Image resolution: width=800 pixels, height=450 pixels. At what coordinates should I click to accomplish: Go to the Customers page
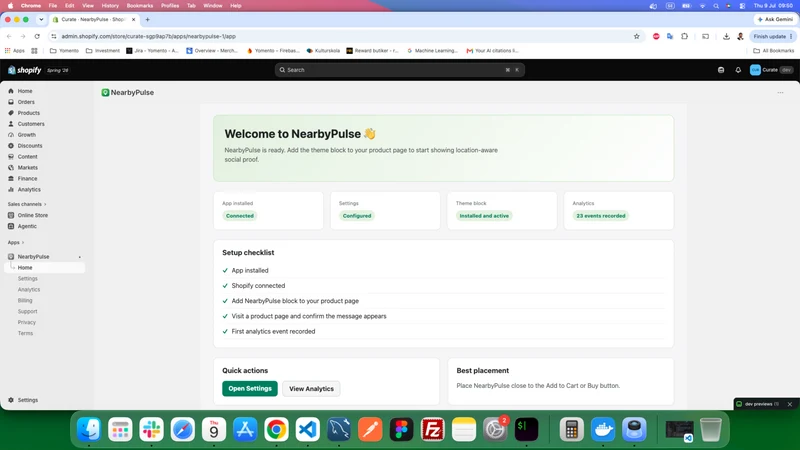point(31,124)
